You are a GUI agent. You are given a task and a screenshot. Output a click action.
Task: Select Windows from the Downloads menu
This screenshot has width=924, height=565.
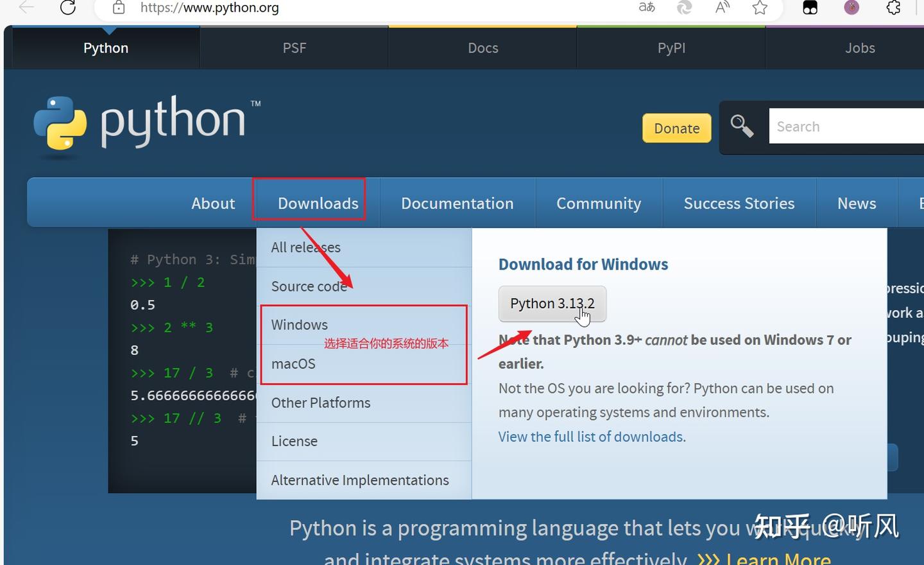coord(299,324)
